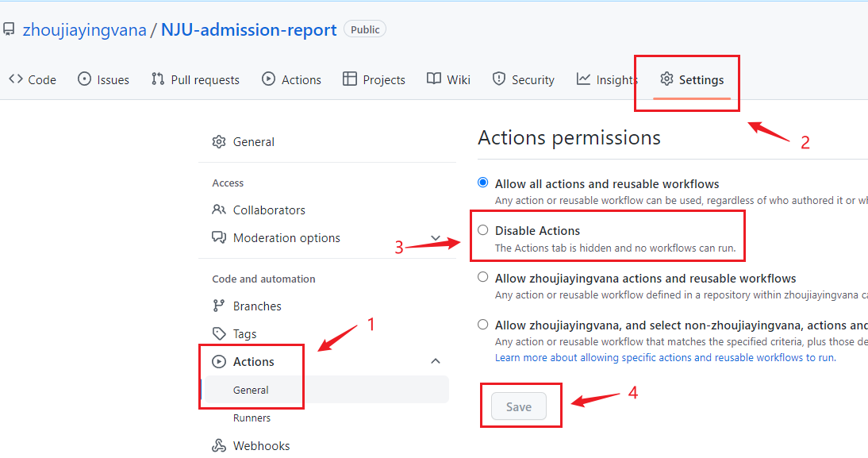Click the Wiki book icon

point(434,79)
